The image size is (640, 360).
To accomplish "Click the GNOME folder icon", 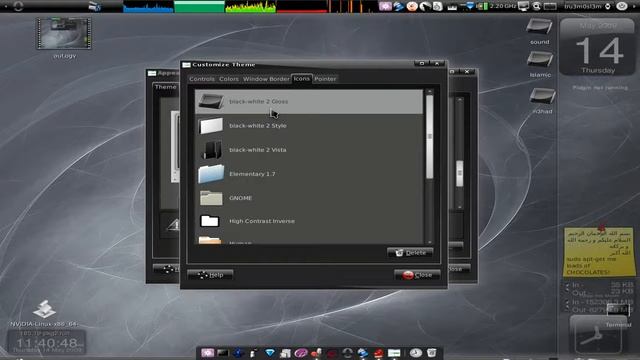I will [x=211, y=198].
